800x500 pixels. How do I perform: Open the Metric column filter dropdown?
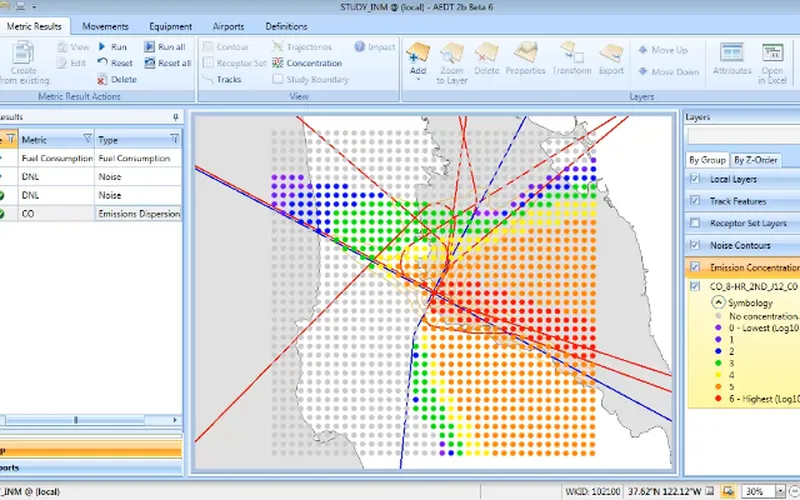pos(88,140)
